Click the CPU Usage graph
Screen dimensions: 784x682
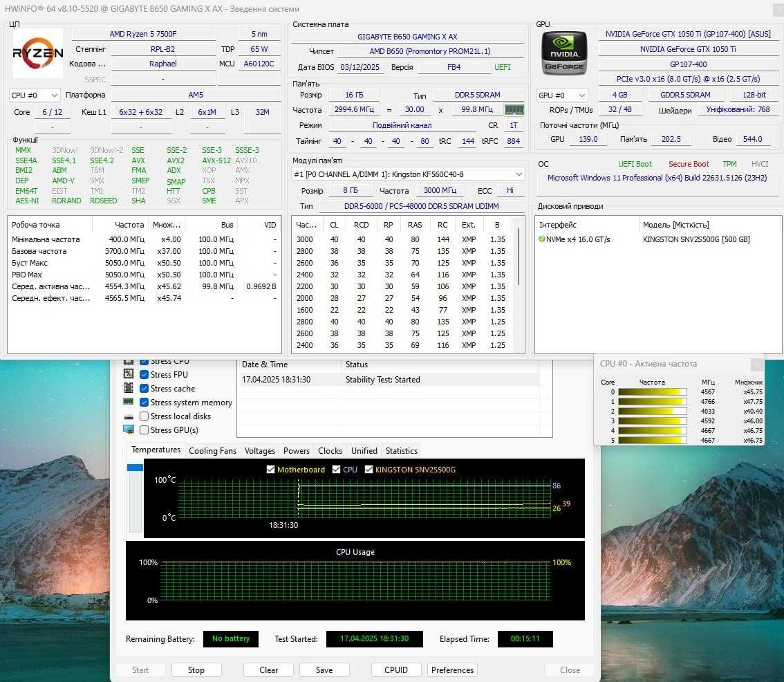click(x=355, y=580)
